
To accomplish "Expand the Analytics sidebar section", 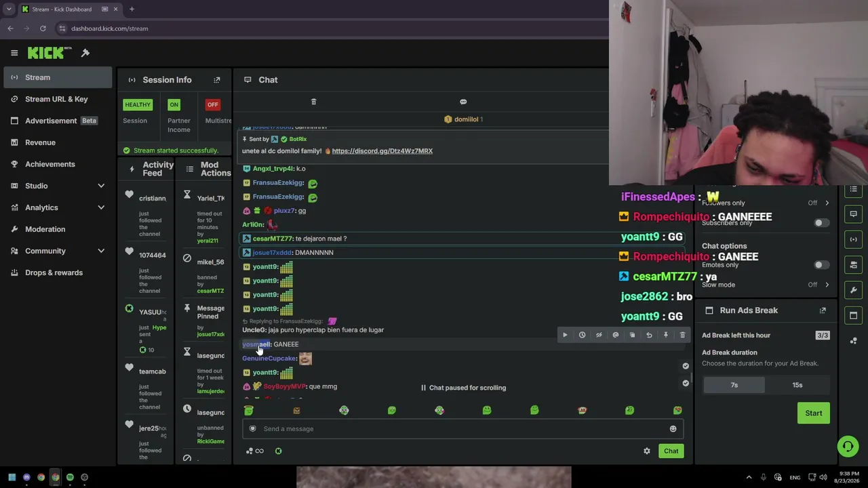I will (x=101, y=207).
